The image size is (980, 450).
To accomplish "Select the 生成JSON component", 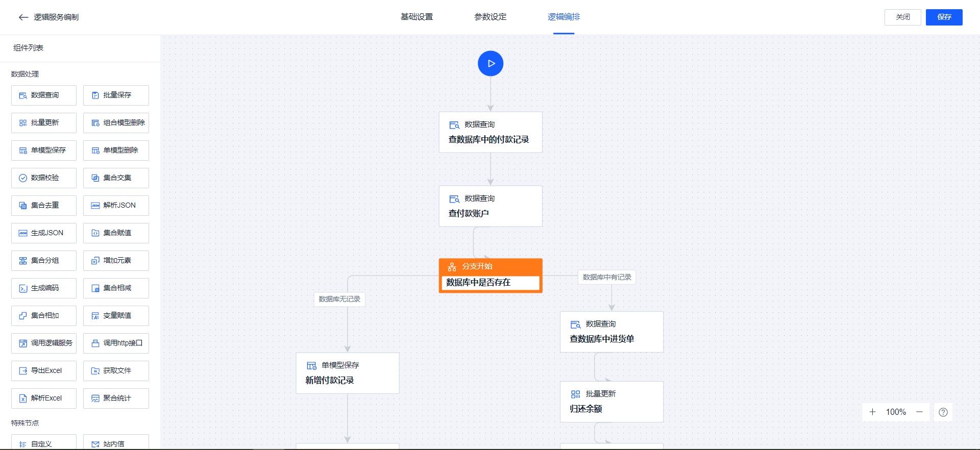I will point(44,233).
